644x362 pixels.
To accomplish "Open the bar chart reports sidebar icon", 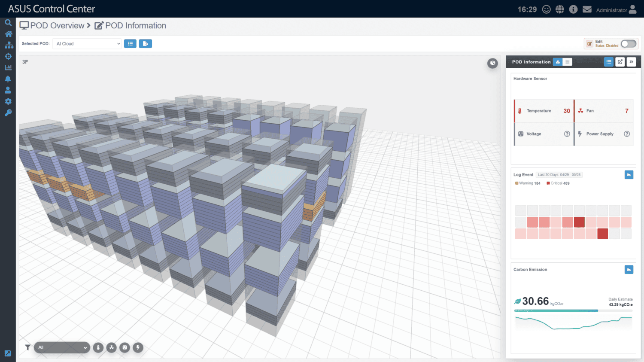I will coord(8,67).
